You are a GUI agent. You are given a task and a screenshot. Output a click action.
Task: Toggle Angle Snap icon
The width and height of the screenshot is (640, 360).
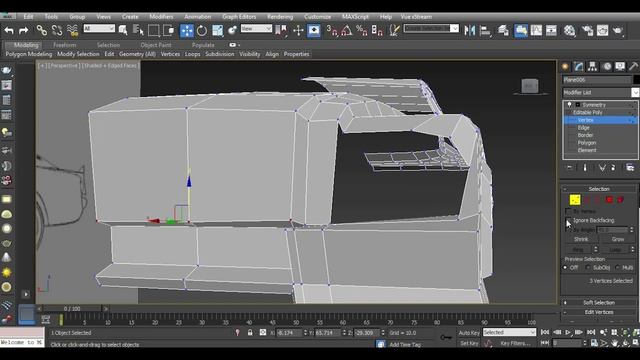point(347,31)
